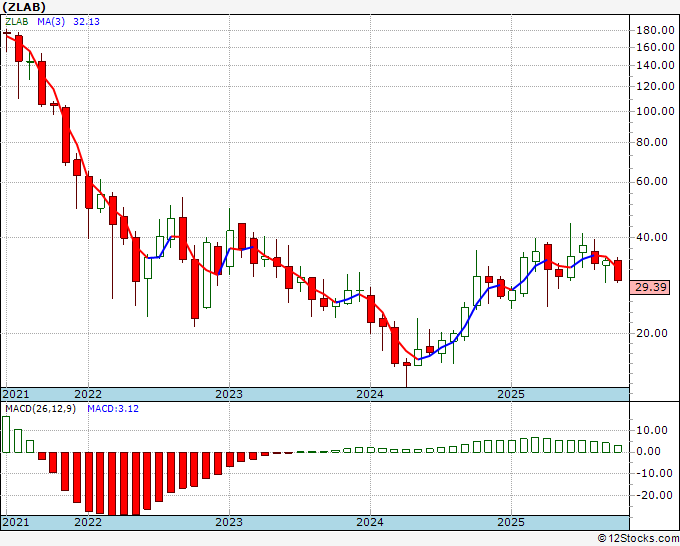Screen dimensions: 680x546
Task: Click the 100.00 price axis label
Action: click(x=655, y=111)
